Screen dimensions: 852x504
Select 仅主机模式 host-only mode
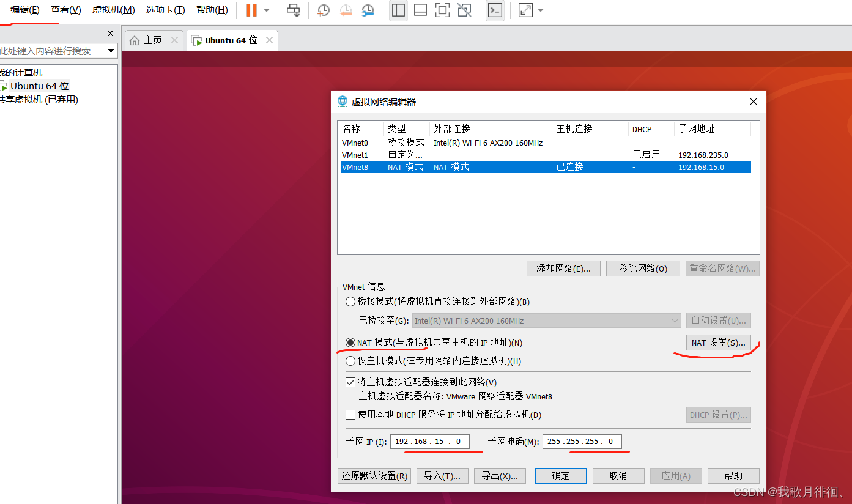click(x=350, y=361)
